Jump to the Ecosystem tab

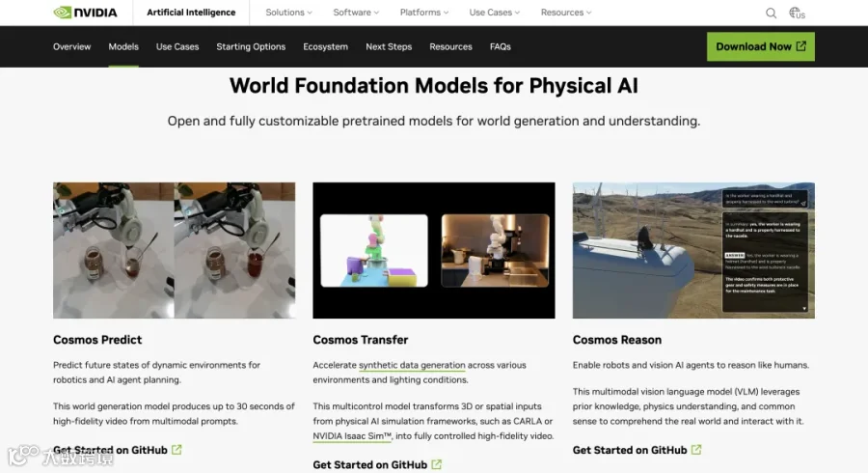[x=326, y=46]
